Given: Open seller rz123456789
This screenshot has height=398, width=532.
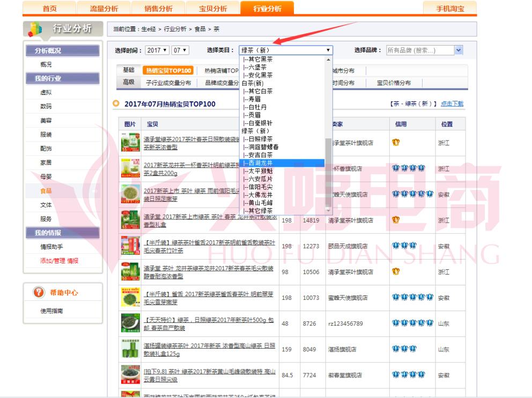Looking at the screenshot, I should pos(345,323).
